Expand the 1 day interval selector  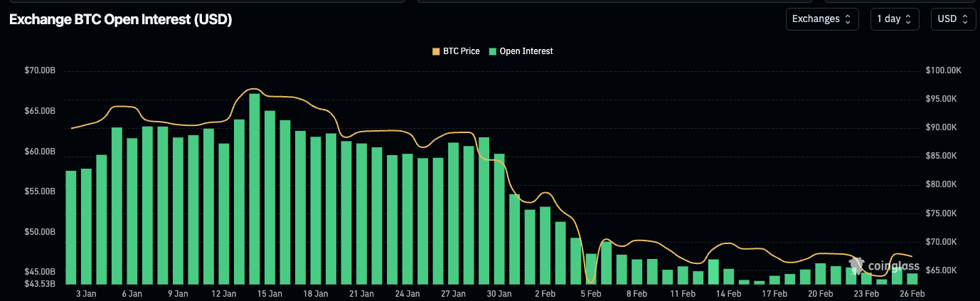pyautogui.click(x=895, y=19)
